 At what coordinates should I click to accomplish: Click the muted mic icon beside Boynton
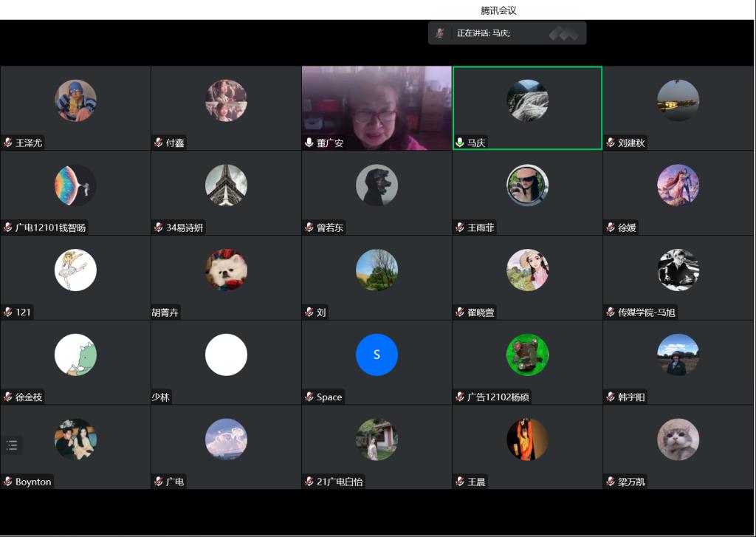pos(8,482)
